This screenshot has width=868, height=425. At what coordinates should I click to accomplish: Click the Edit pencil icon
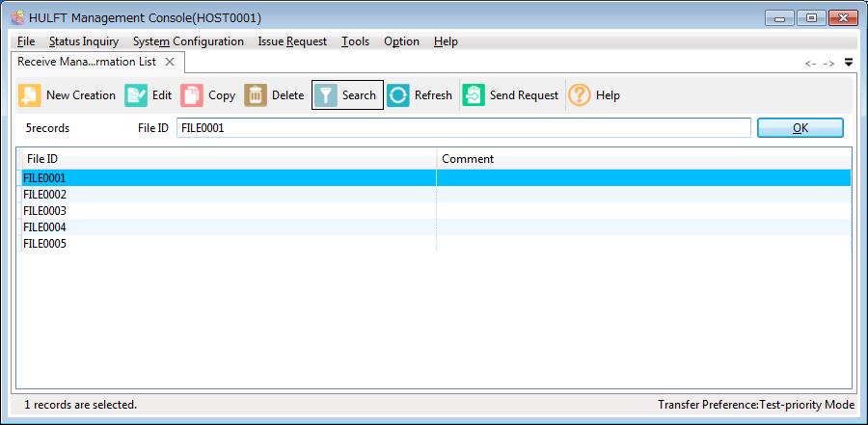click(x=136, y=95)
